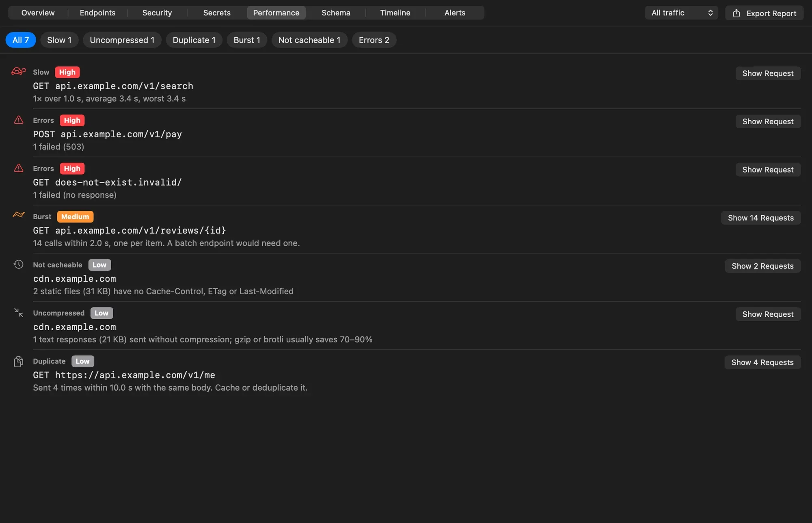
Task: Filter by Uncompressed 1 chip
Action: [x=122, y=40]
